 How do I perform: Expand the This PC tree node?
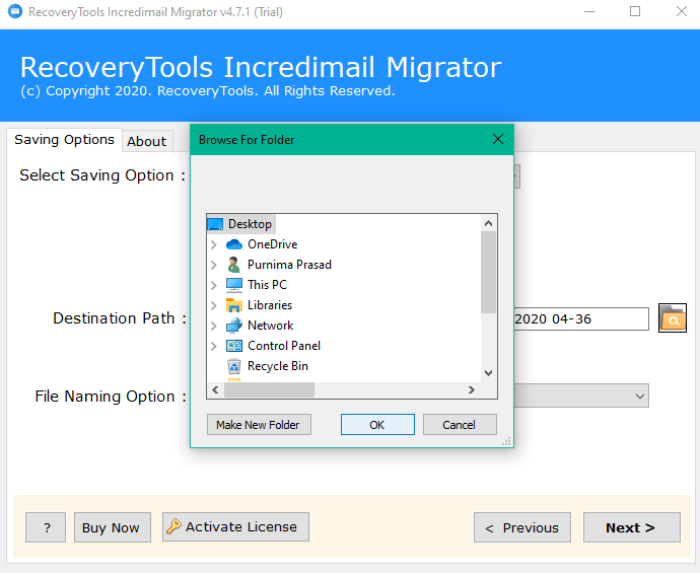214,285
